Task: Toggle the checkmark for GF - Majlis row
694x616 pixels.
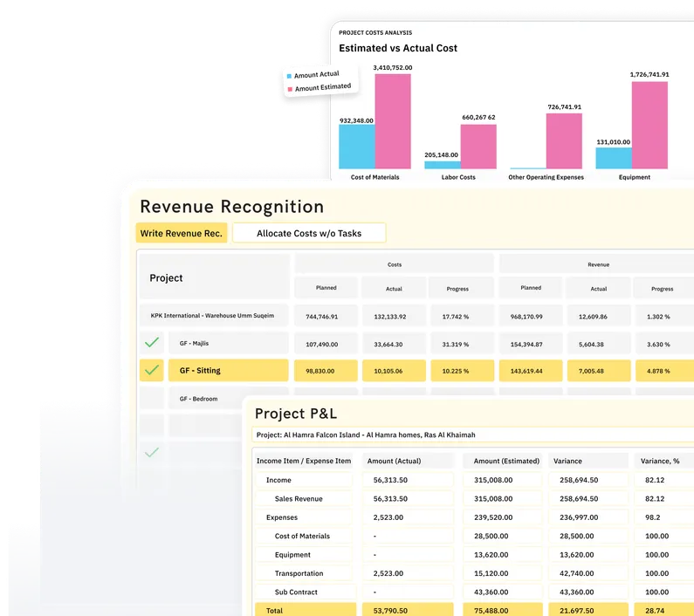Action: [x=151, y=343]
